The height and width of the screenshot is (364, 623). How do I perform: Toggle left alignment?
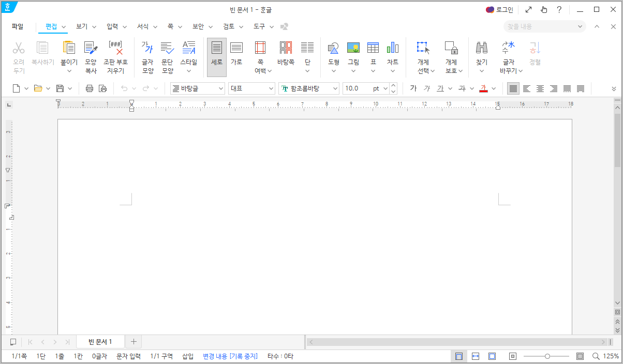point(527,88)
